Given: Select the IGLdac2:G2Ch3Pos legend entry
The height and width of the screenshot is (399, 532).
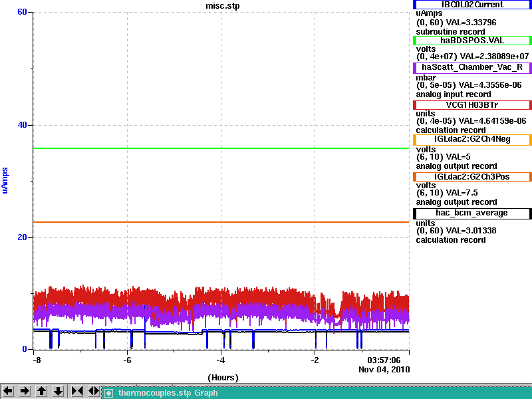Looking at the screenshot, I should (472, 177).
